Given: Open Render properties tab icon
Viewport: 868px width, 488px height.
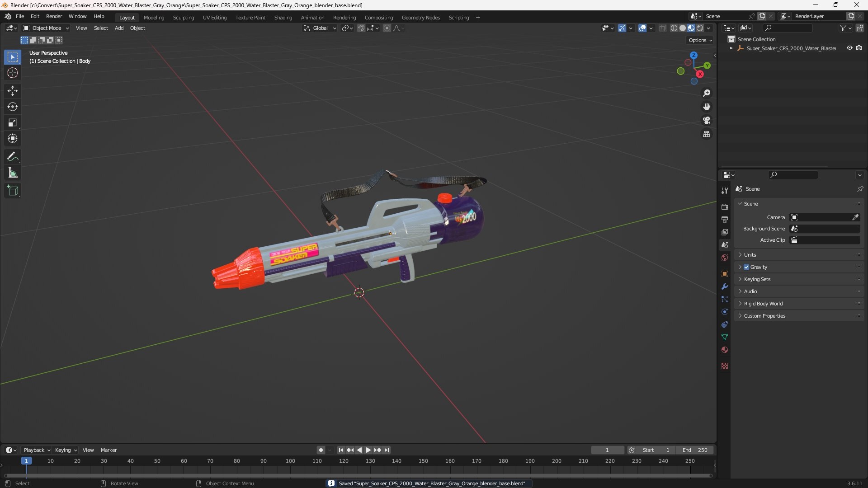Looking at the screenshot, I should (725, 206).
